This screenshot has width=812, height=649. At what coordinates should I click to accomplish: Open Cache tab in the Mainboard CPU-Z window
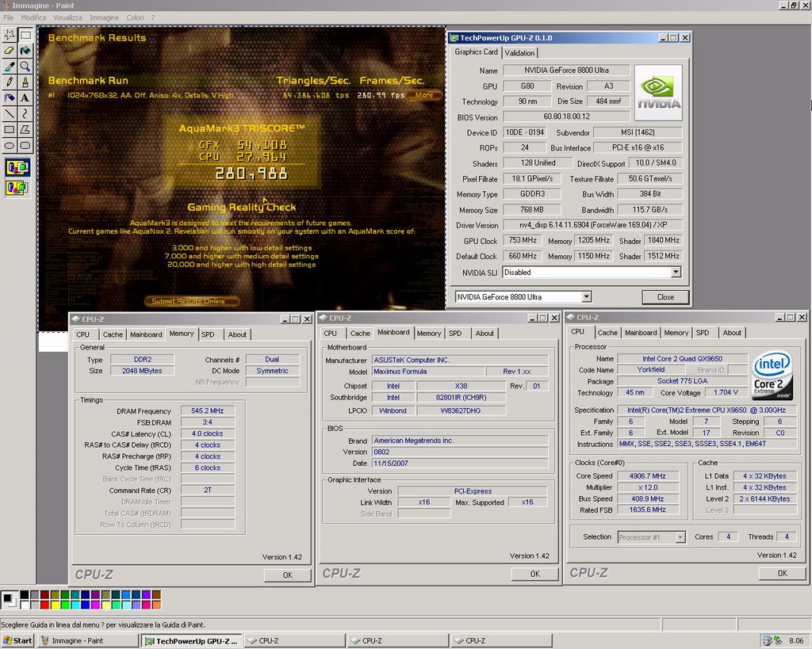click(360, 334)
